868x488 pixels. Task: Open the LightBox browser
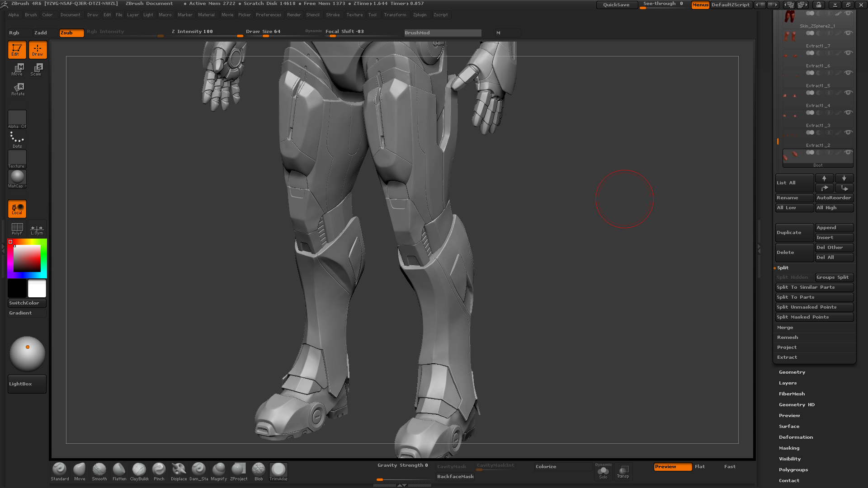click(27, 384)
